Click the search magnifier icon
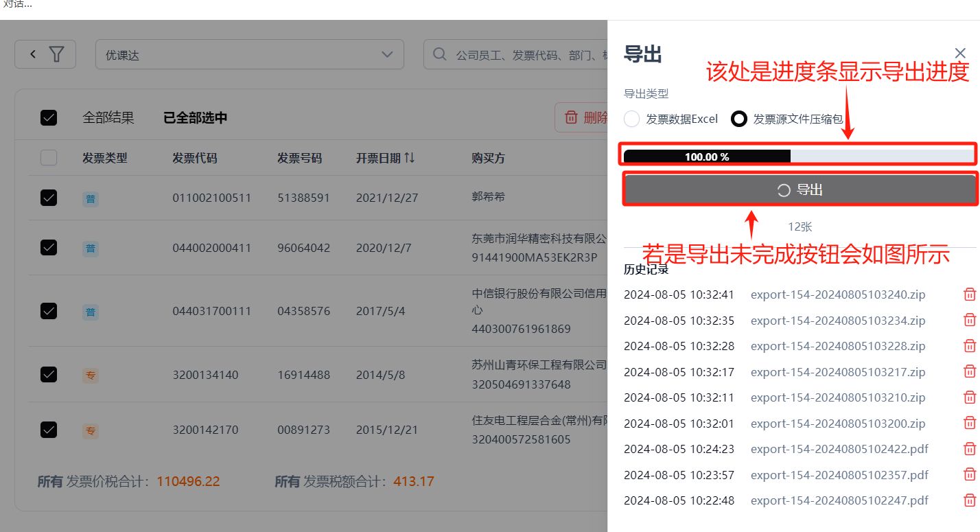 (440, 54)
